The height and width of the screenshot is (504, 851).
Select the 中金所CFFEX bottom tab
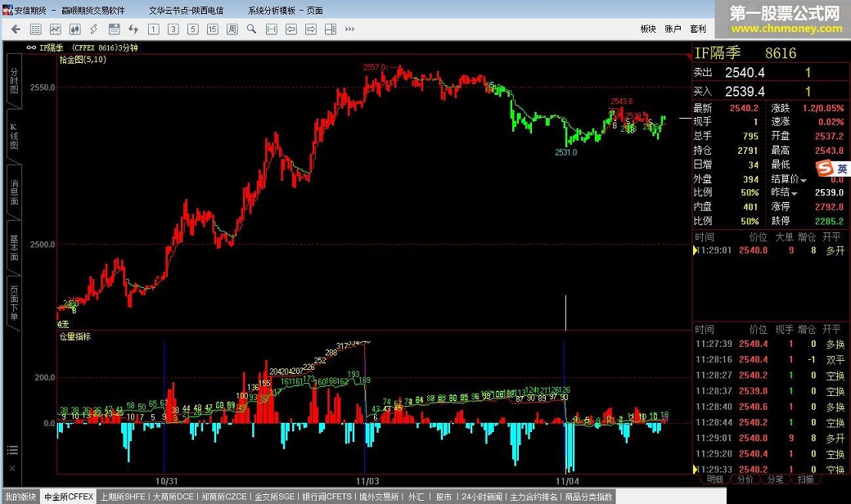pyautogui.click(x=69, y=497)
